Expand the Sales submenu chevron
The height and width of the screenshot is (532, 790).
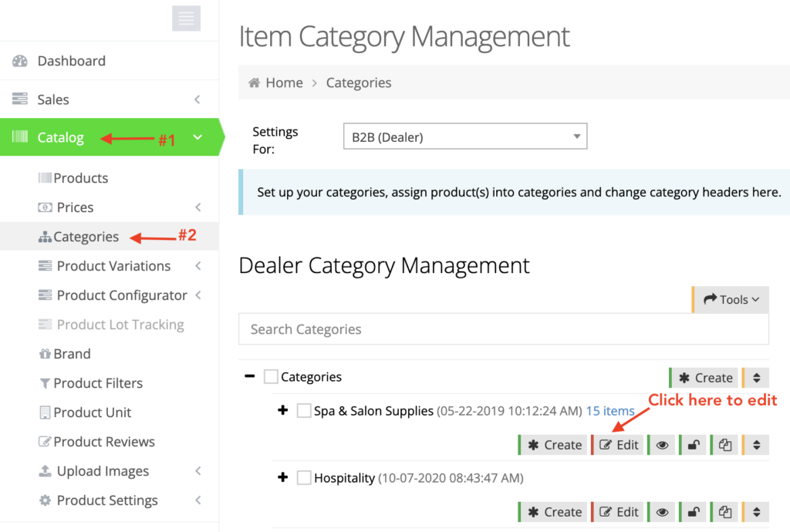(197, 99)
